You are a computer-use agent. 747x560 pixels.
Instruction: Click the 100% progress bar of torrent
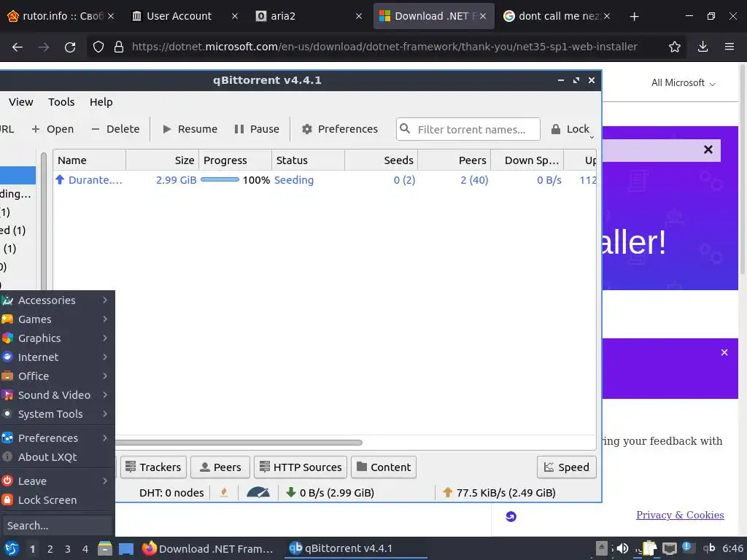pyautogui.click(x=220, y=180)
